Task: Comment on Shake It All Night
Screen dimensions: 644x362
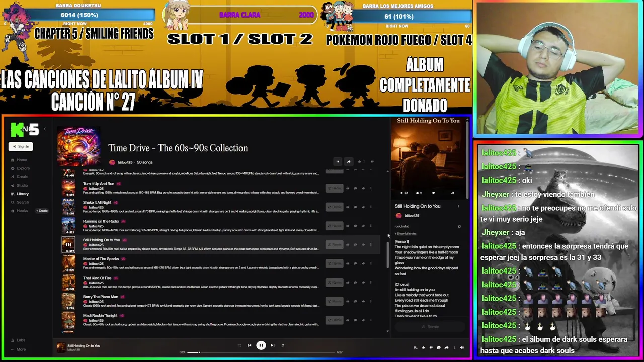Action: click(x=355, y=207)
